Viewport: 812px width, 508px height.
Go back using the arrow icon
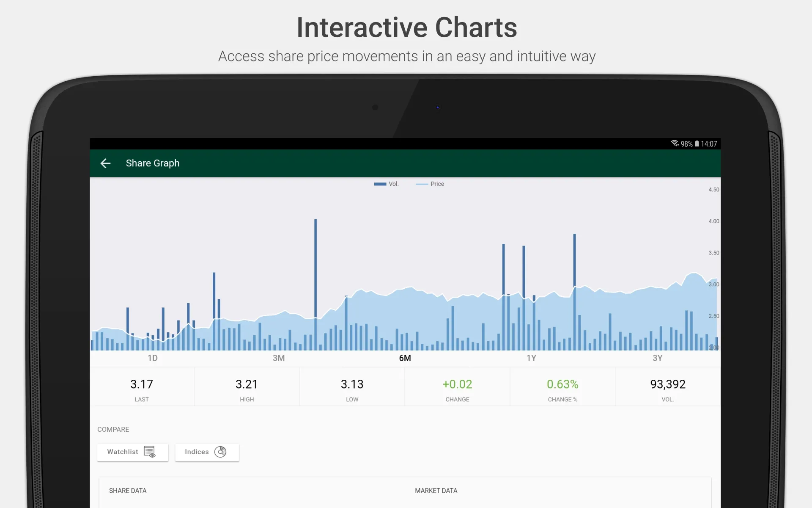point(105,163)
